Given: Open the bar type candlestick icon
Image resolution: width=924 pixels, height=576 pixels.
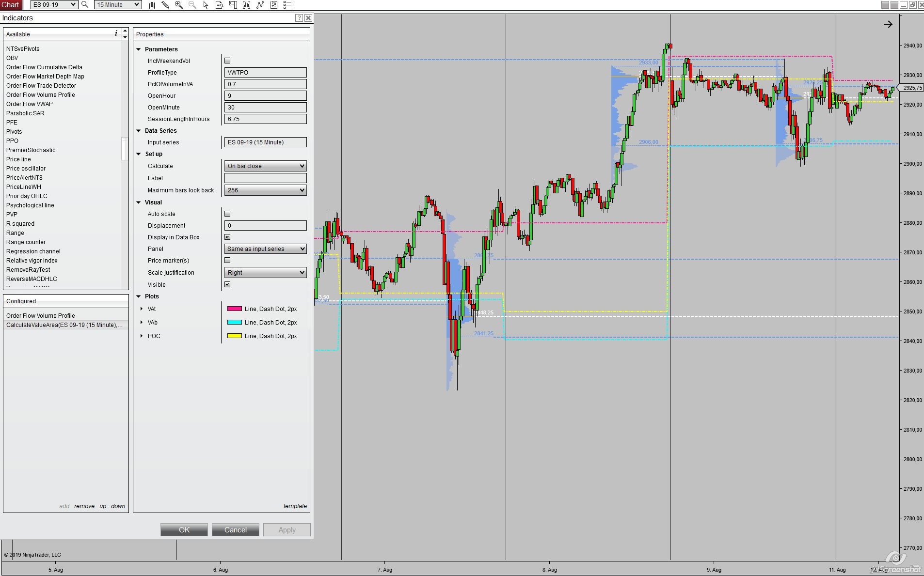Looking at the screenshot, I should pyautogui.click(x=152, y=4).
